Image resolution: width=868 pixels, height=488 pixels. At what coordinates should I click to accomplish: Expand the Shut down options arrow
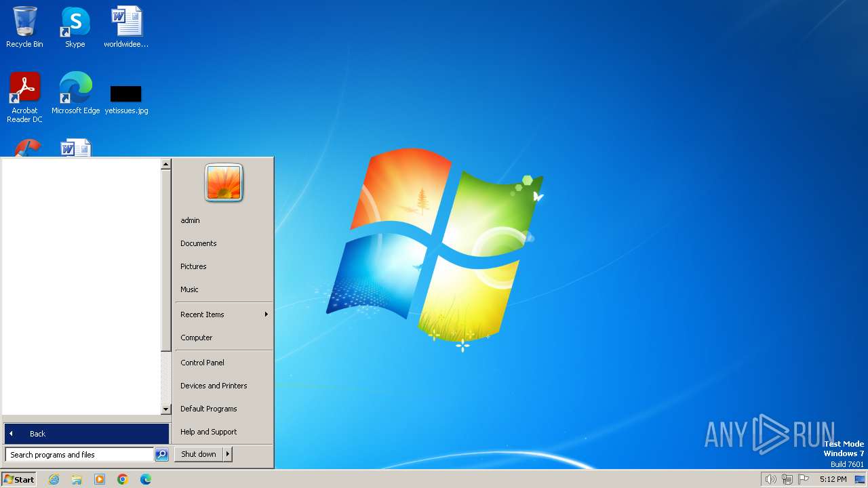click(228, 454)
